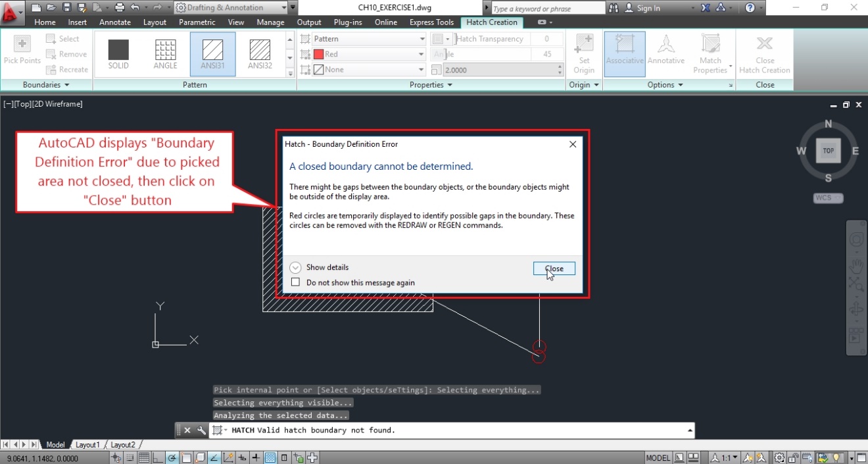Check 'Do not show this message again'

tap(295, 282)
